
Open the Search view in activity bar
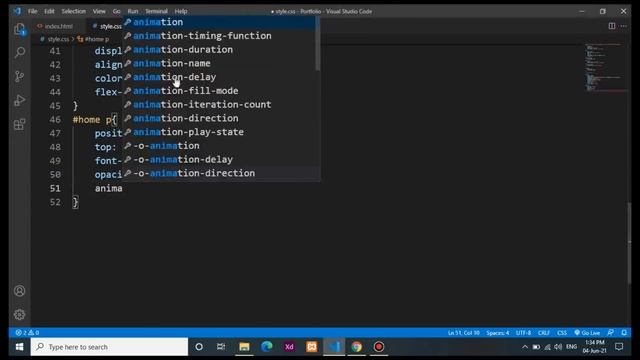pos(20,52)
